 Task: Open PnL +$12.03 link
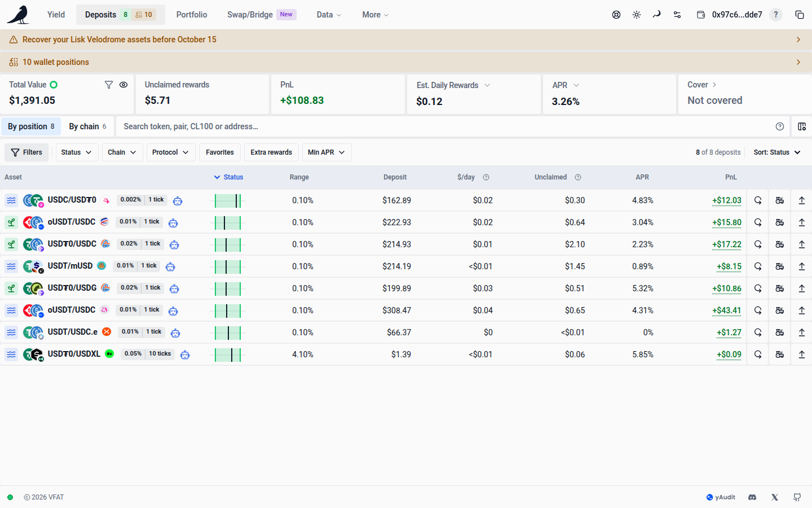[x=727, y=200]
